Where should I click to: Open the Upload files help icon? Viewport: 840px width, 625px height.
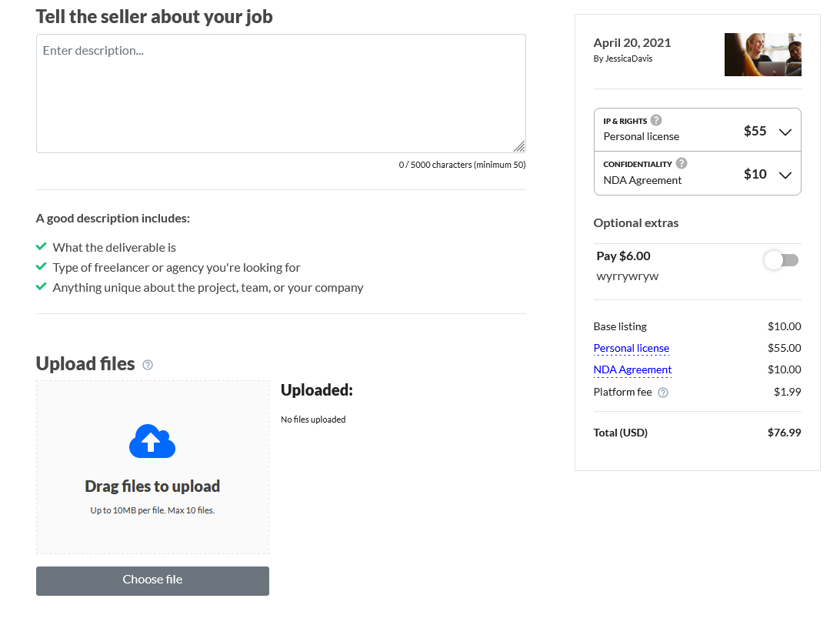click(x=148, y=365)
